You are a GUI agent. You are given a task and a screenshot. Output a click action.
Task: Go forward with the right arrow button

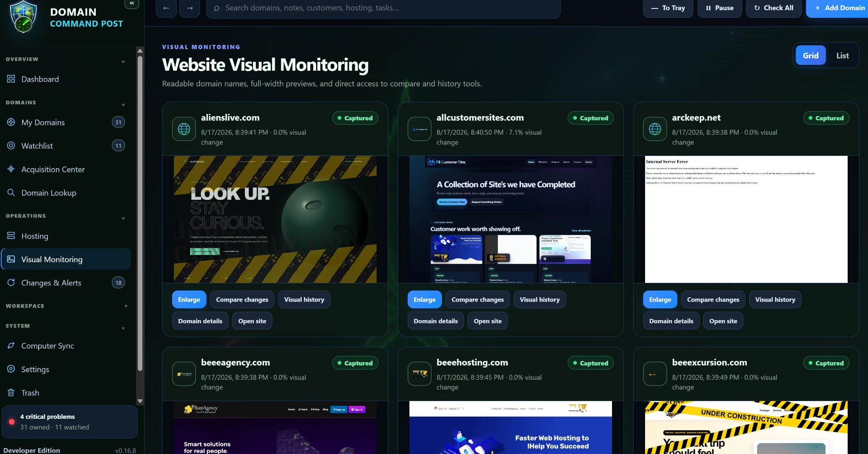coord(189,8)
